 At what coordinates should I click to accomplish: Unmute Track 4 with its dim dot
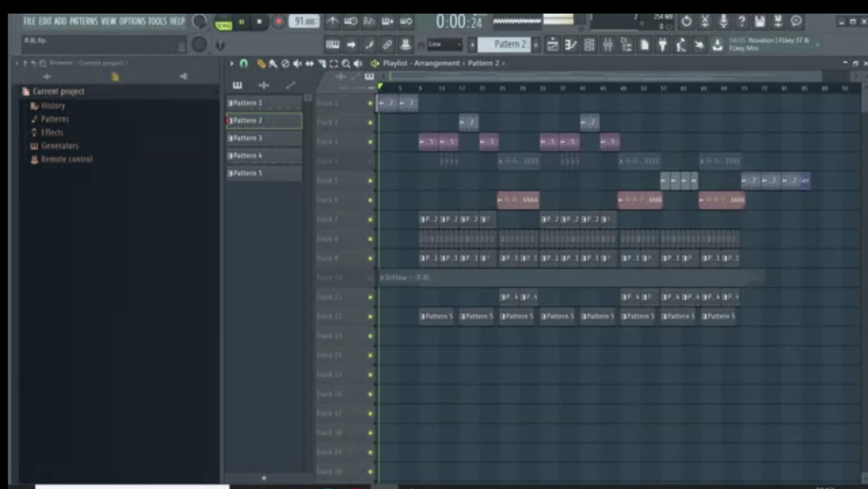click(370, 162)
